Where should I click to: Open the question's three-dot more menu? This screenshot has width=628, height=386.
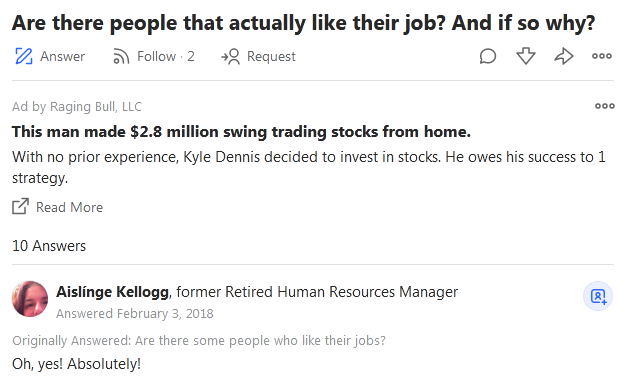pos(602,56)
